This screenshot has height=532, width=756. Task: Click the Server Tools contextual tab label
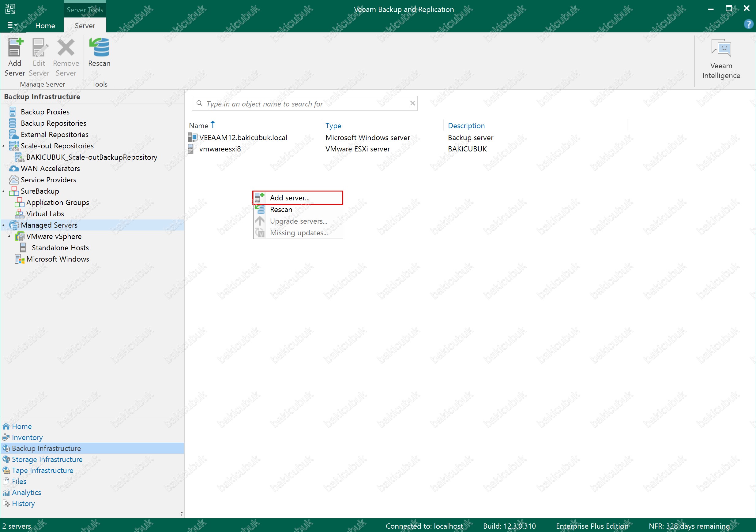click(85, 9)
